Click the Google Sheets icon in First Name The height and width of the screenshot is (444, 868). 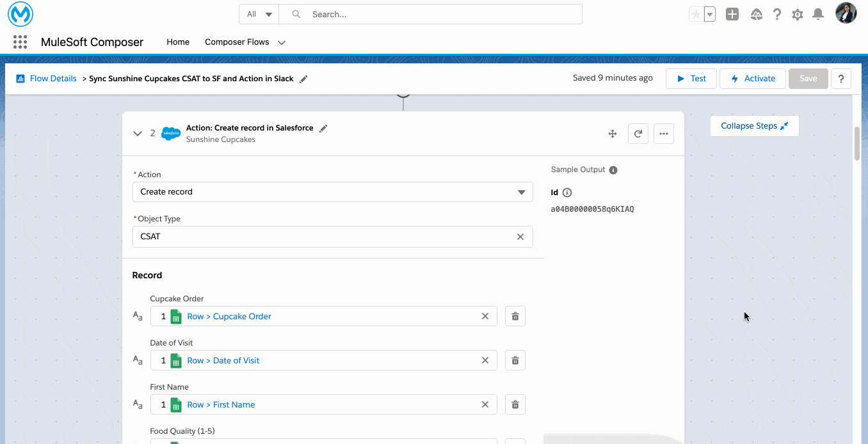176,404
